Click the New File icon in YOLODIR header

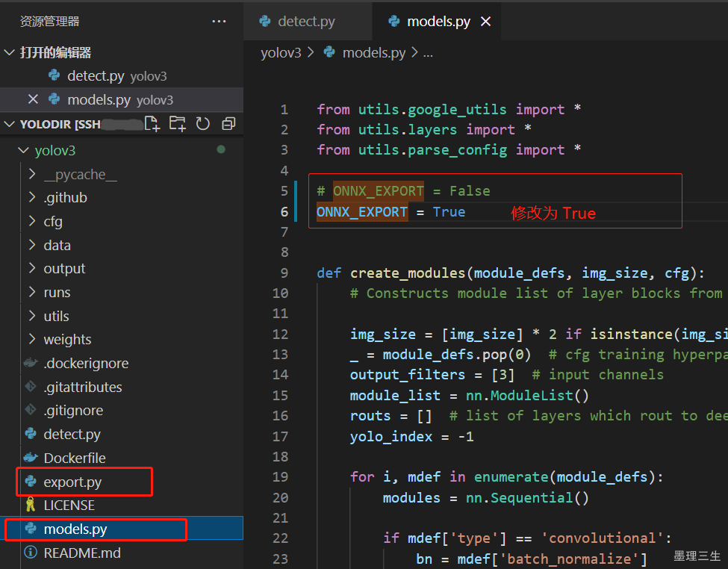click(x=152, y=124)
